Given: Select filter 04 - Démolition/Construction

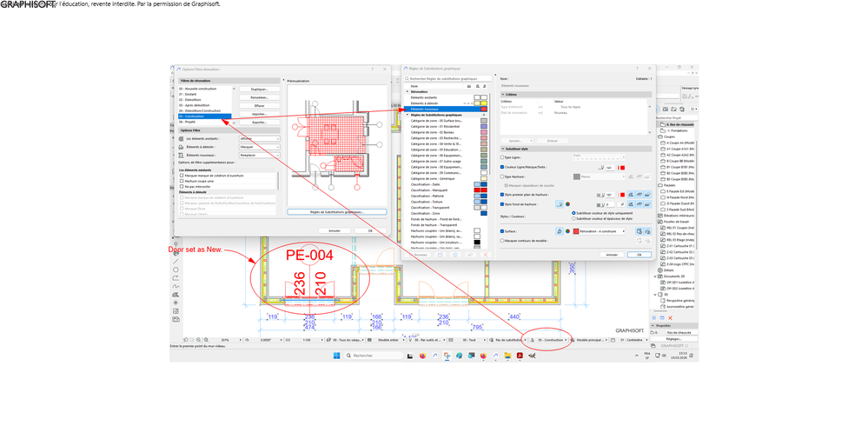Looking at the screenshot, I should pos(205,110).
